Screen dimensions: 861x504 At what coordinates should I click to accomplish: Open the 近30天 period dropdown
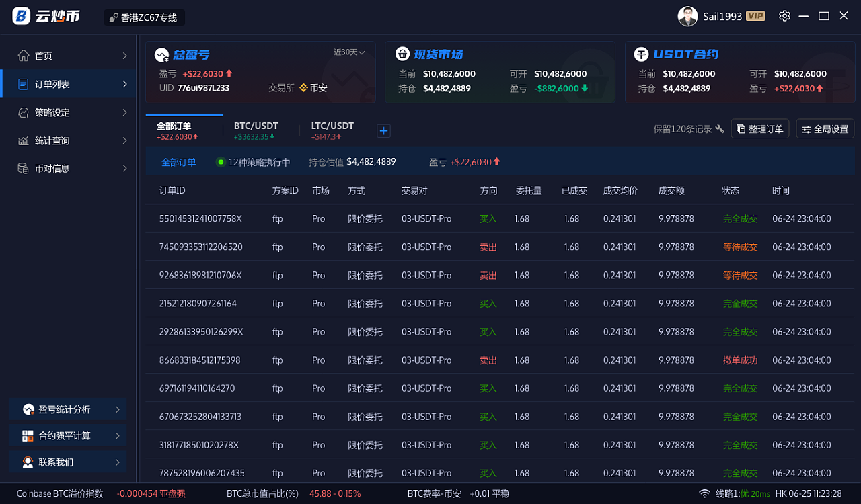349,52
